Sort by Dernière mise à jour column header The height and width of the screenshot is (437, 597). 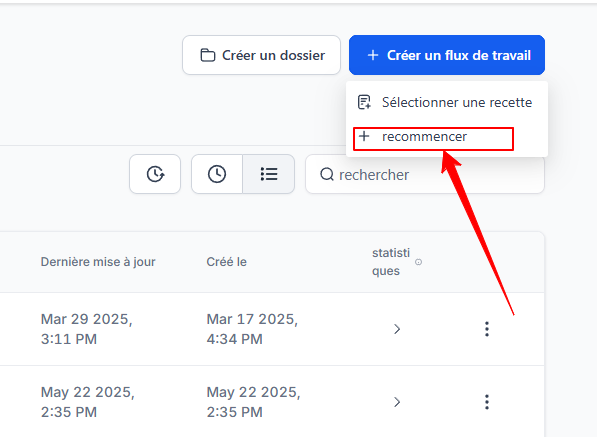click(98, 262)
